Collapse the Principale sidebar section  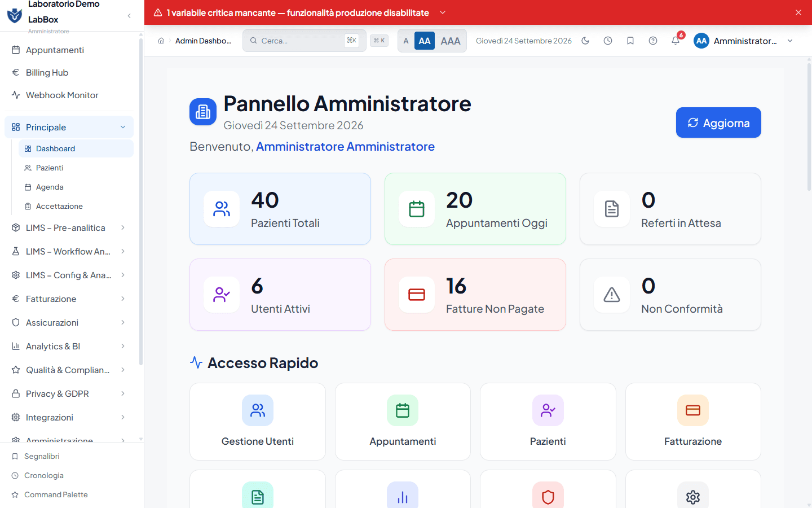69,127
